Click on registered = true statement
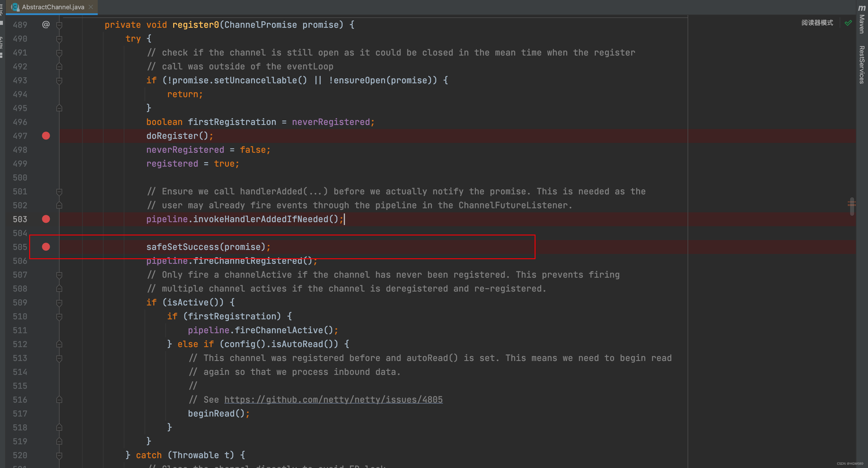Screen dimensions: 868x468 (x=193, y=163)
